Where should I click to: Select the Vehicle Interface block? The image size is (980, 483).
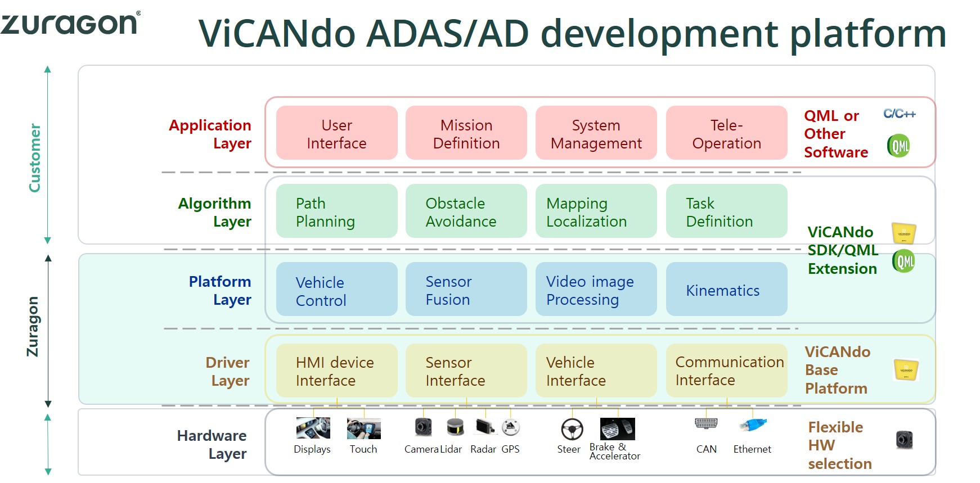tap(596, 371)
